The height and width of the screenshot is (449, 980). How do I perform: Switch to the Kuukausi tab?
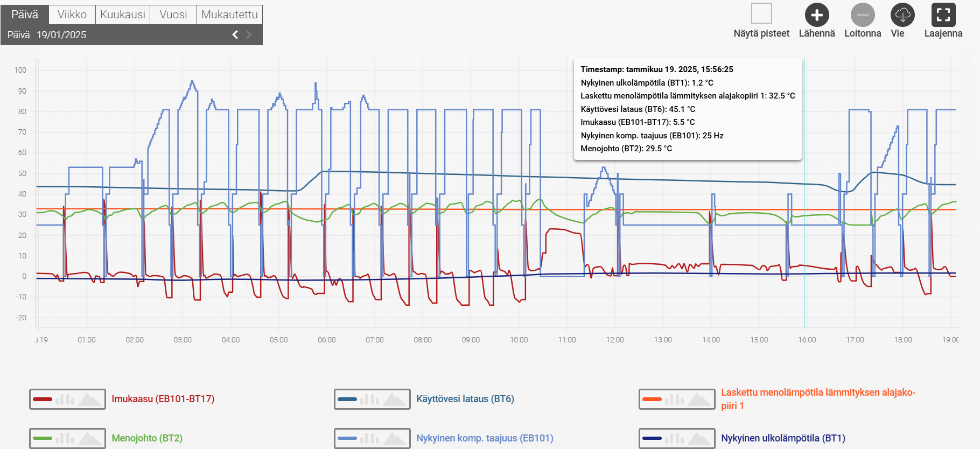[123, 15]
